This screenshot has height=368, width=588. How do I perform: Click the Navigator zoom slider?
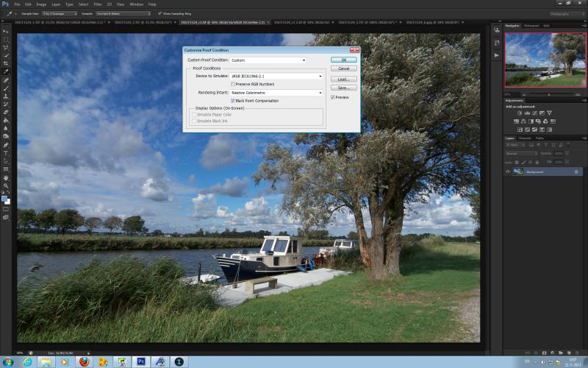click(x=548, y=95)
